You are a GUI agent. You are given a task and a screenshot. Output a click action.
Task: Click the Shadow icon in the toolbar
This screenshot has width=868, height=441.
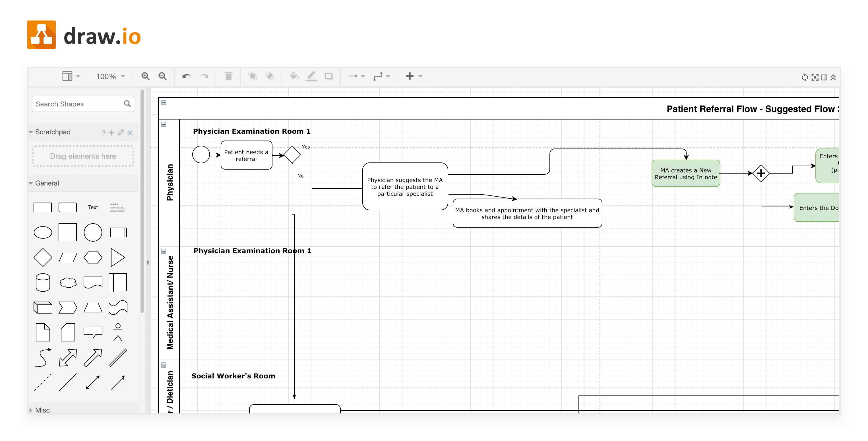(328, 76)
